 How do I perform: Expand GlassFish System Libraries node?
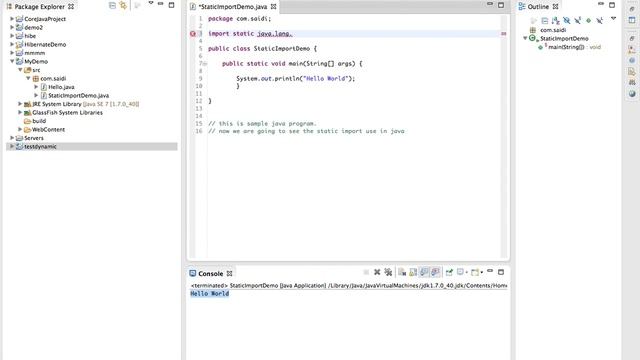click(x=20, y=112)
